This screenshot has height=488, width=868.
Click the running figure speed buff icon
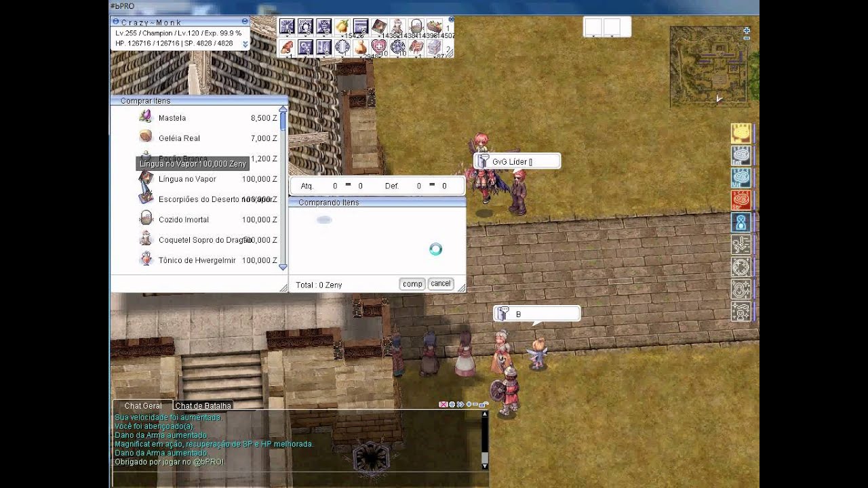click(741, 245)
